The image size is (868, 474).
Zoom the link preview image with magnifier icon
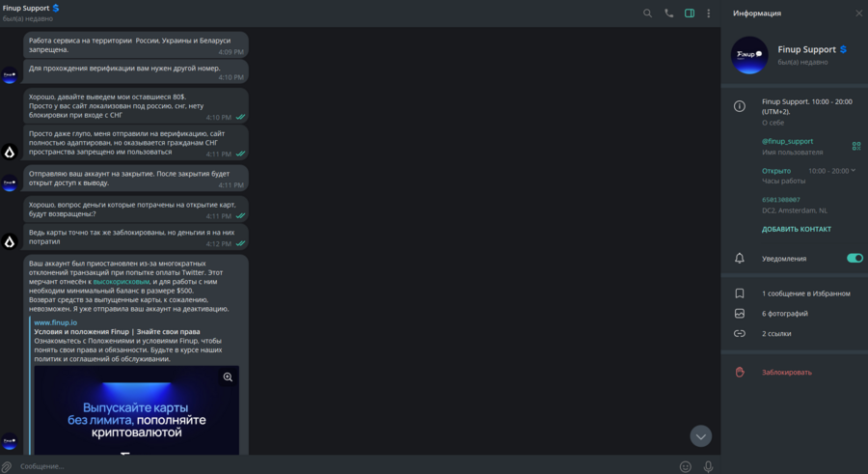tap(228, 377)
